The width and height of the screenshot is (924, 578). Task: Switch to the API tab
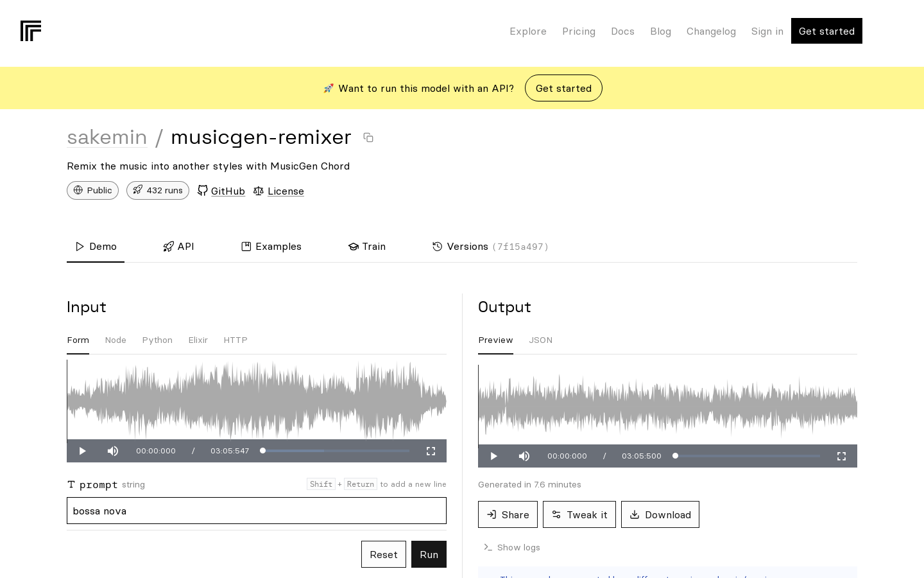(x=178, y=247)
